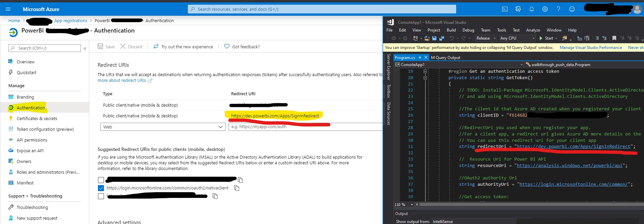Open the walkthrough_push_data.Program type dropdown
The height and width of the screenshot is (224, 644).
coord(584,65)
